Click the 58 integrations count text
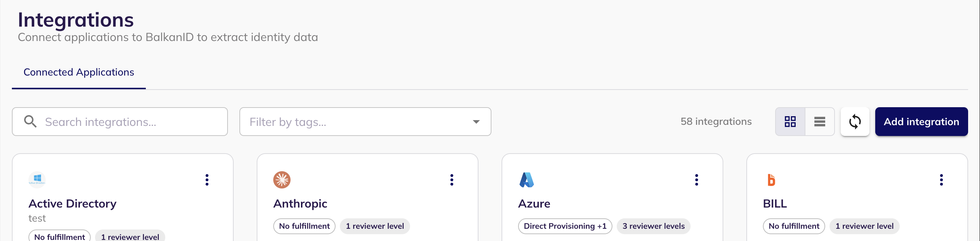The height and width of the screenshot is (241, 980). click(x=716, y=122)
